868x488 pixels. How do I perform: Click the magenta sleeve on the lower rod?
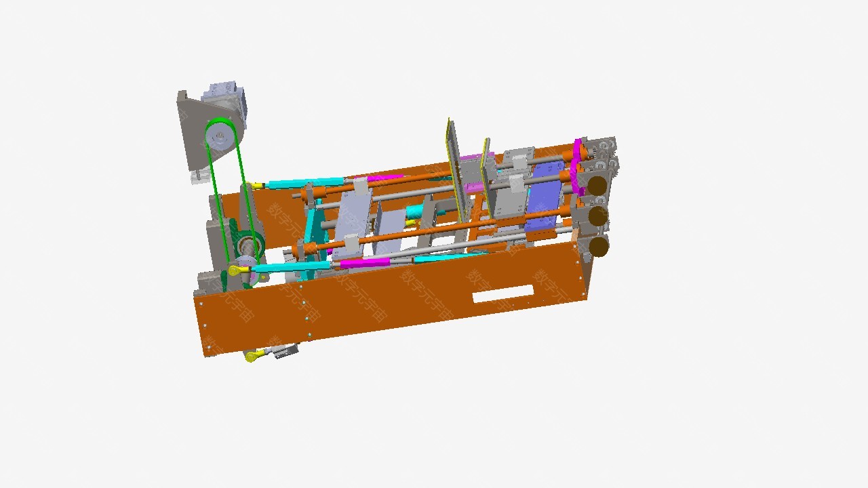(x=364, y=262)
